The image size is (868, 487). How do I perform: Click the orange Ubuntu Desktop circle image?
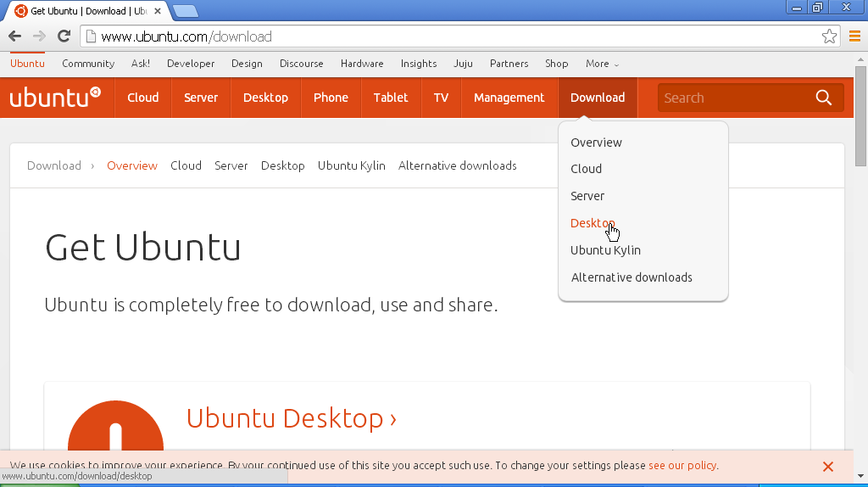point(115,426)
